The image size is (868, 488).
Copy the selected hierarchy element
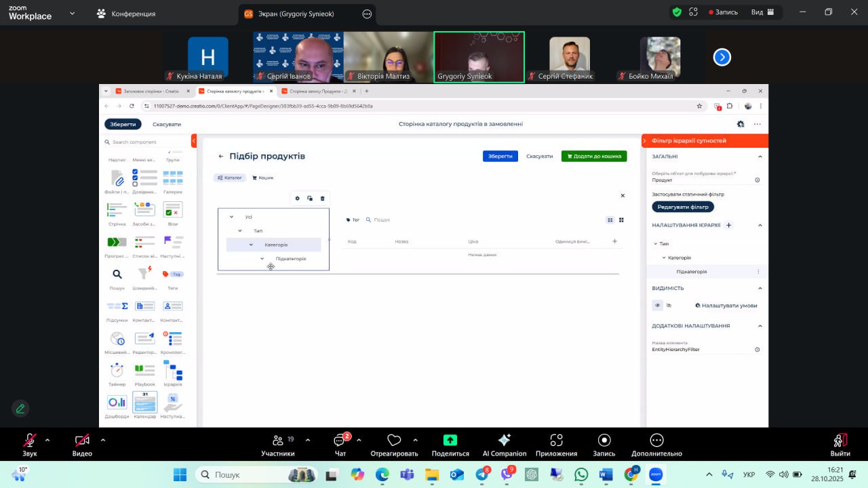point(309,199)
